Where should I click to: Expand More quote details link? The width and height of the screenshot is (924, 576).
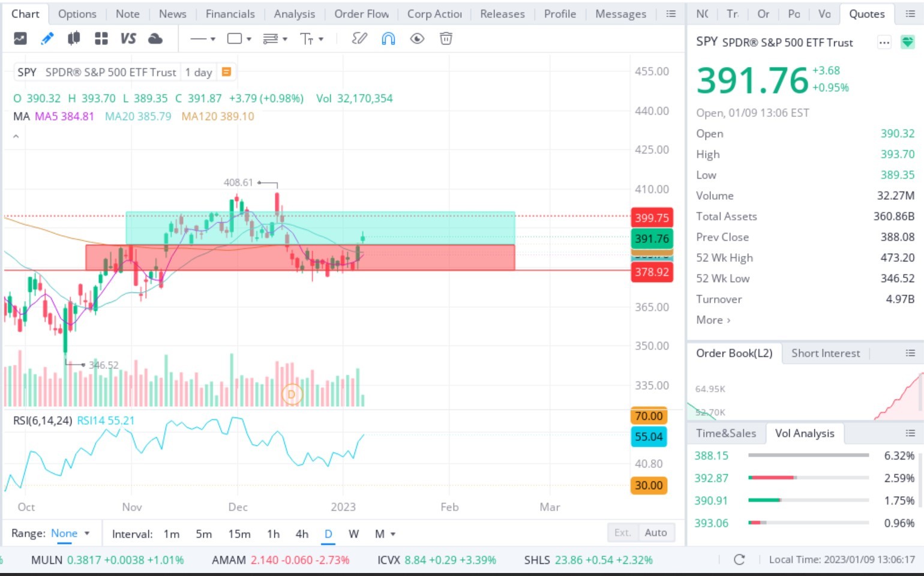click(713, 320)
